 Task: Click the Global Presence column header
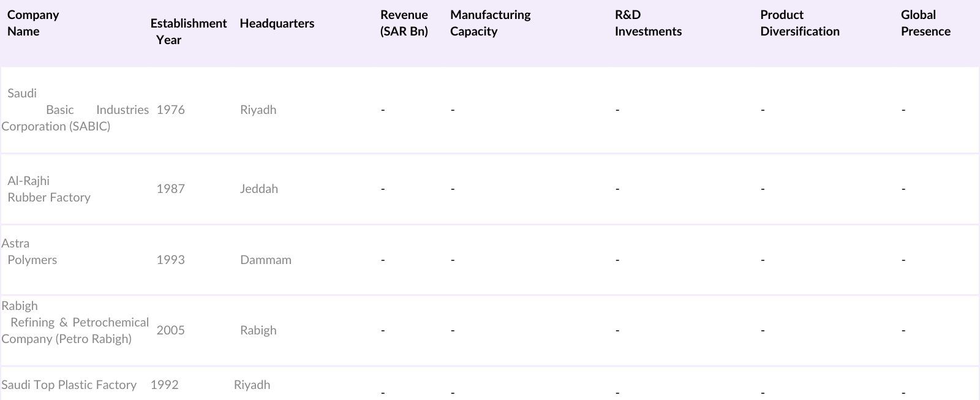pos(925,23)
